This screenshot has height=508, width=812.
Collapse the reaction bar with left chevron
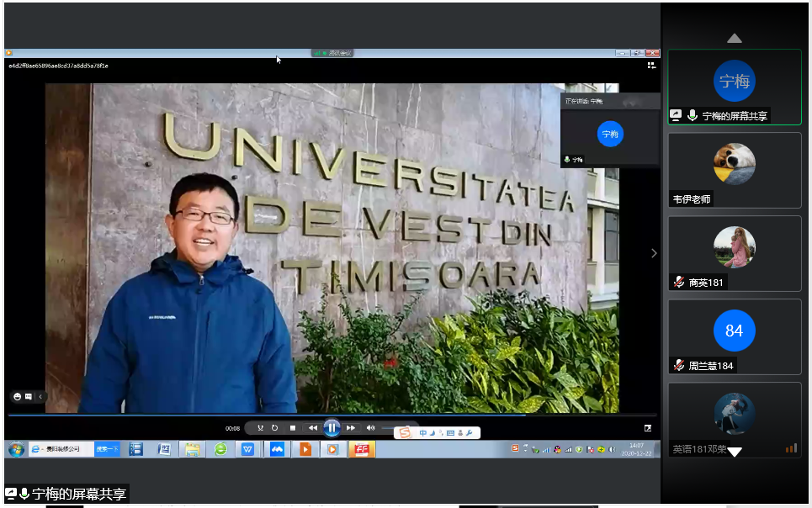pos(40,396)
